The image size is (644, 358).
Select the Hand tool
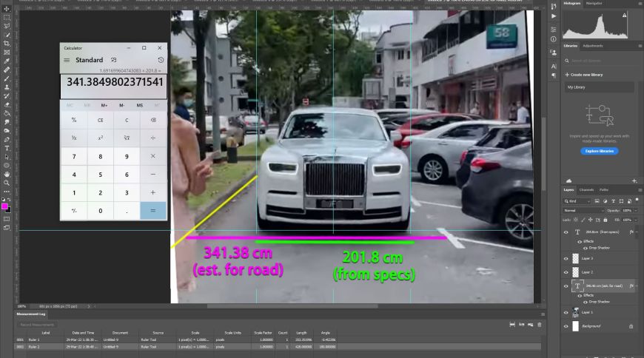7,174
